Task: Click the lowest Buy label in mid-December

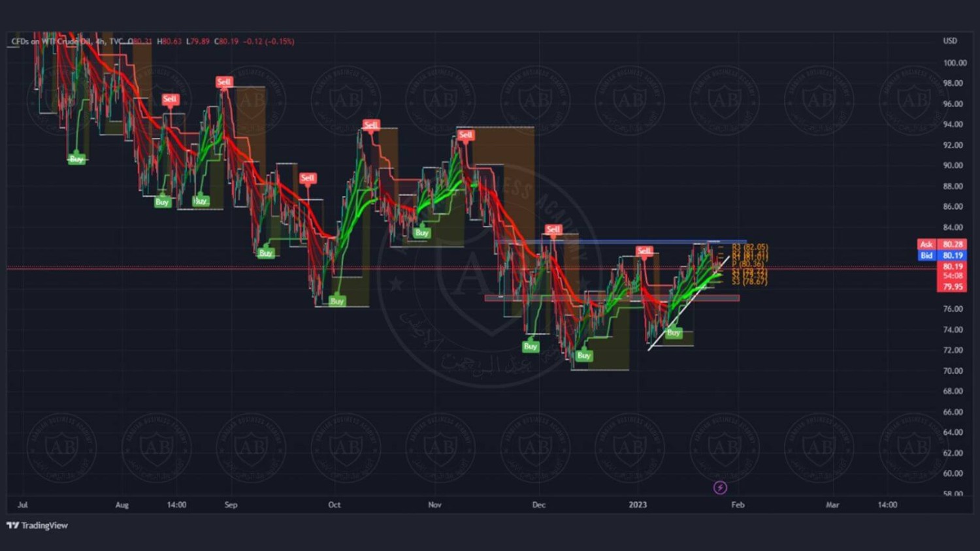Action: (584, 355)
